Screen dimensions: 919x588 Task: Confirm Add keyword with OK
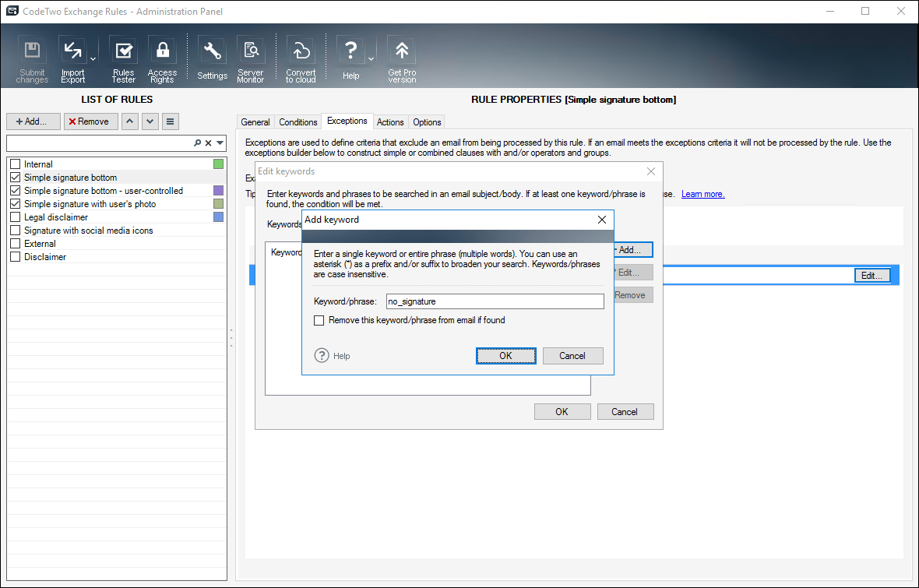coord(505,356)
